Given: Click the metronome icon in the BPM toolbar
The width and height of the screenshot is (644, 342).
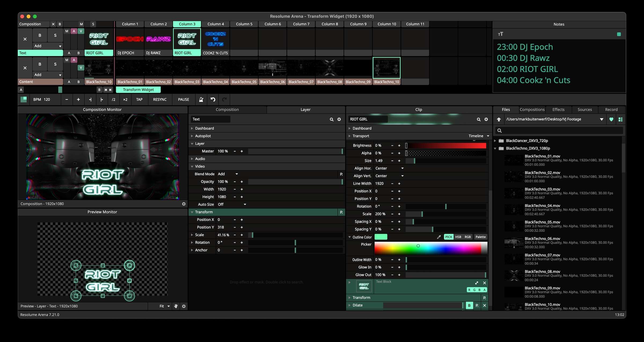Looking at the screenshot, I should point(201,100).
